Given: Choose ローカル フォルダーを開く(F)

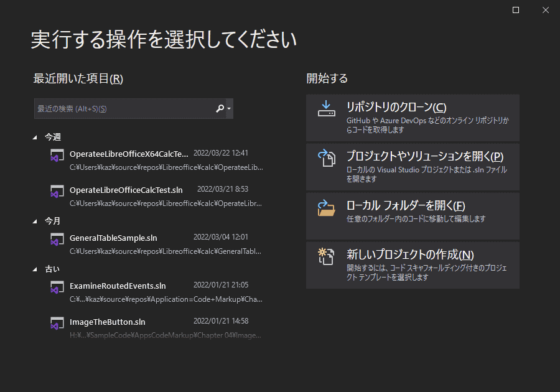Looking at the screenshot, I should coord(413,217).
